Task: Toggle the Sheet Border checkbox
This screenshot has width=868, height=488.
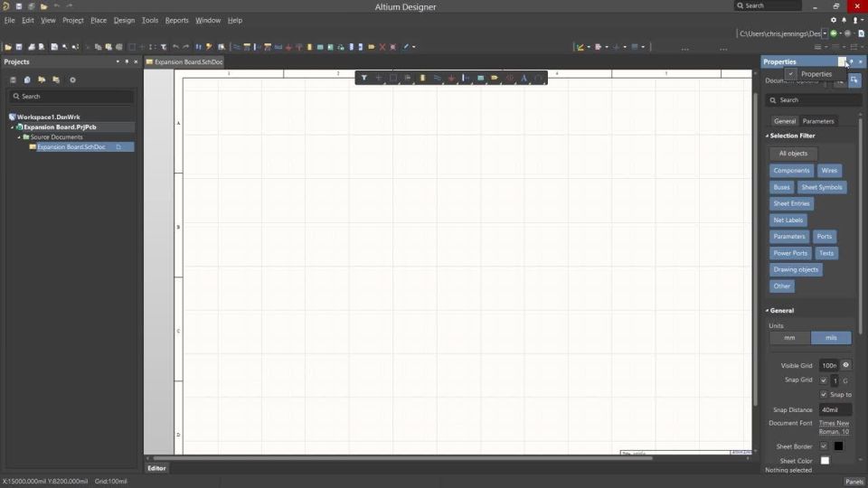Action: tap(824, 446)
